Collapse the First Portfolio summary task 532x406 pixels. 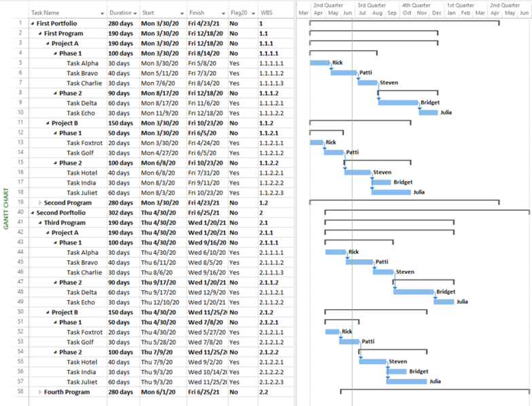33,24
